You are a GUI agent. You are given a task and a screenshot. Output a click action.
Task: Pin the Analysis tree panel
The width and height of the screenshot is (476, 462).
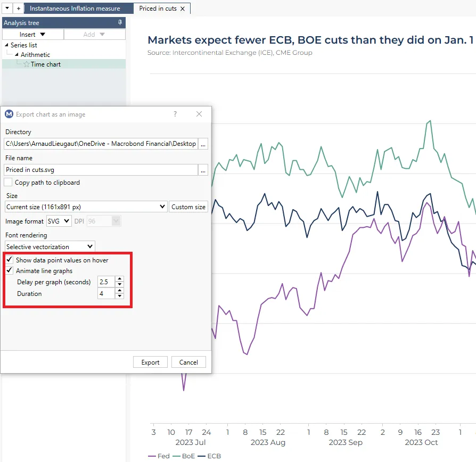point(120,22)
